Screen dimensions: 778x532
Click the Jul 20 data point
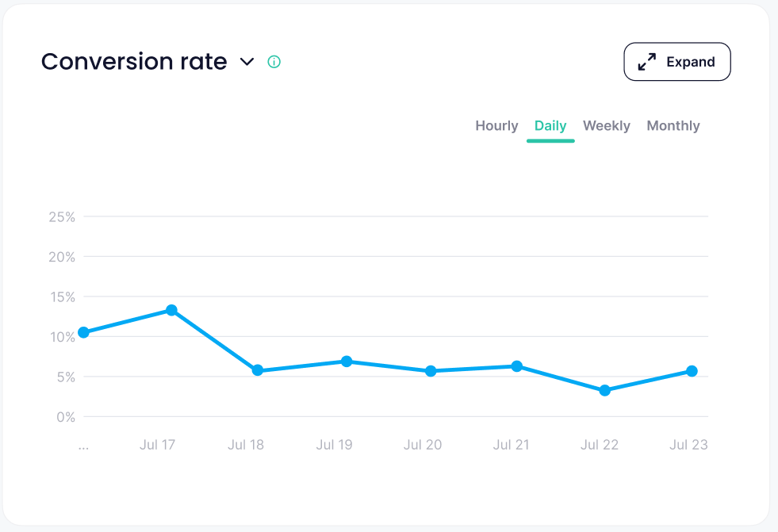pyautogui.click(x=431, y=371)
